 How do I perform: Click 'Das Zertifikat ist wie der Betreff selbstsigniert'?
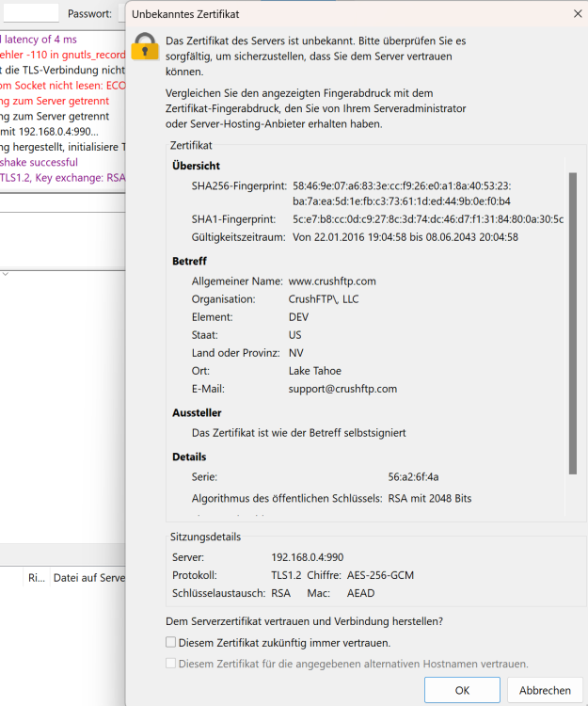[x=299, y=433]
